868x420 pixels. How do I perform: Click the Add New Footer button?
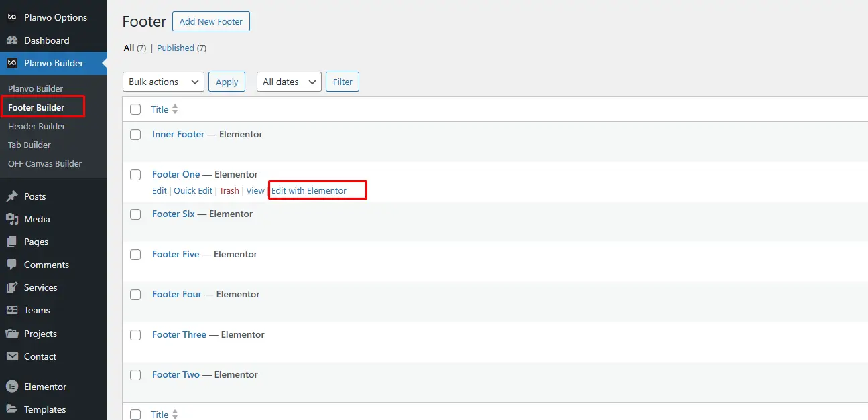click(x=211, y=21)
